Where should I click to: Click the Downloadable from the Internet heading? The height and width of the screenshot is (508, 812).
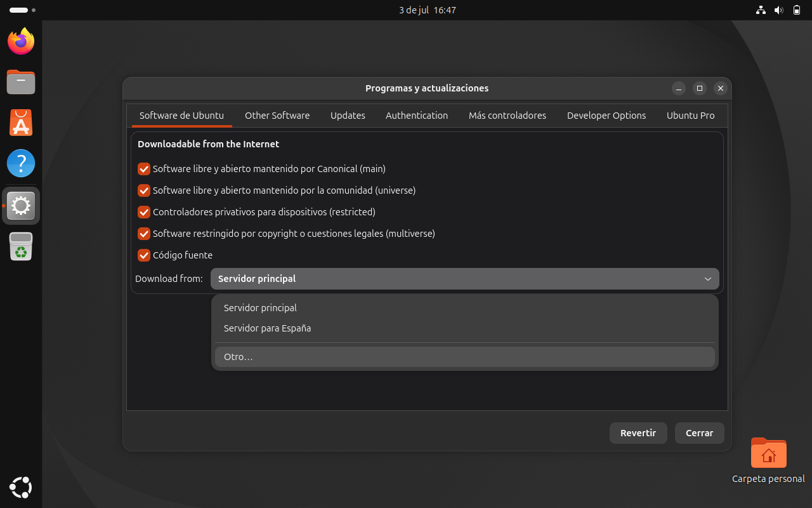point(208,144)
